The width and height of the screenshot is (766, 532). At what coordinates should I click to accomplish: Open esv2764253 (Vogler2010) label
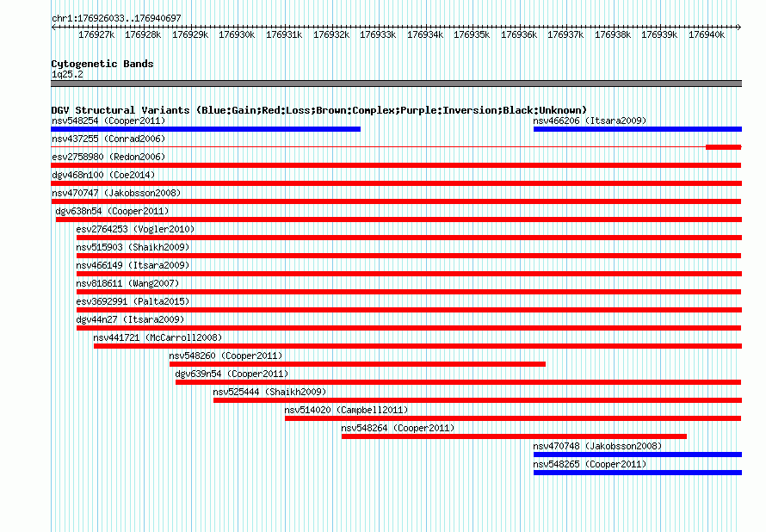(x=135, y=229)
